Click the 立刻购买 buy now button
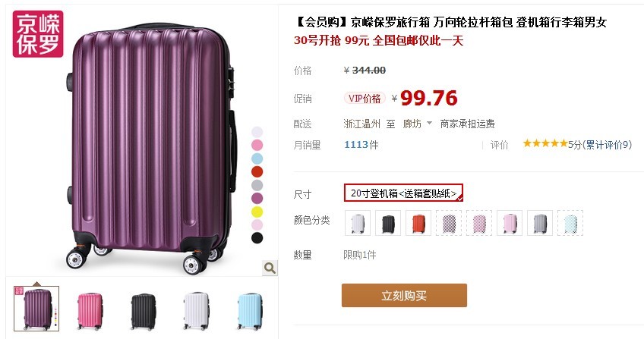This screenshot has width=644, height=339. coord(404,295)
